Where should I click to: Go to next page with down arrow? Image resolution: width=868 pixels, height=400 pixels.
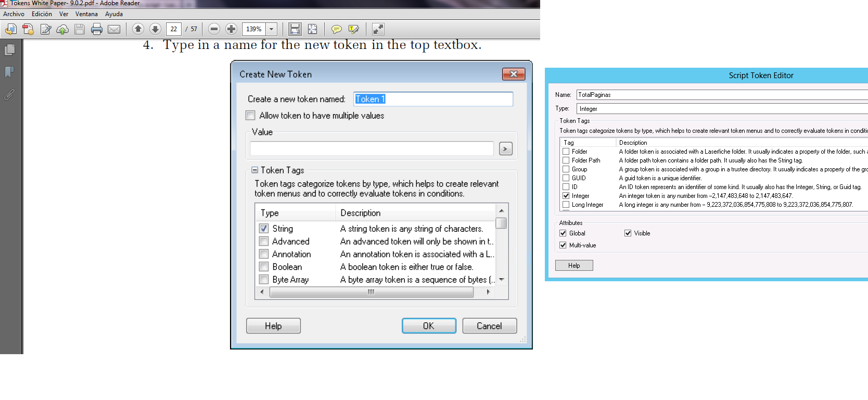pos(155,29)
